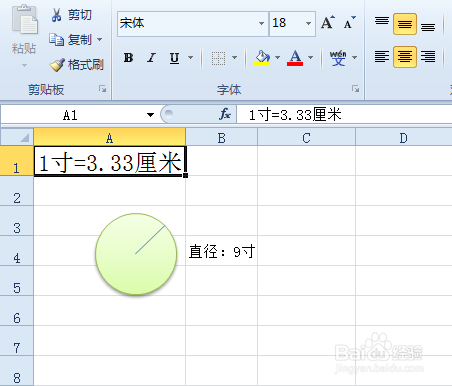452x386 pixels.
Task: Click the Copy (复制) button
Action: (x=71, y=40)
